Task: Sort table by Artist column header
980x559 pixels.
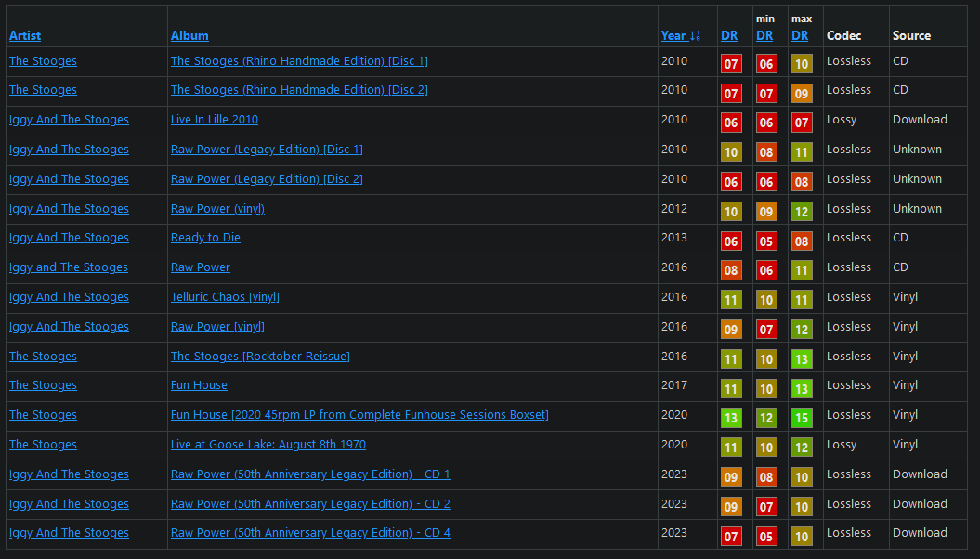Action: (25, 35)
